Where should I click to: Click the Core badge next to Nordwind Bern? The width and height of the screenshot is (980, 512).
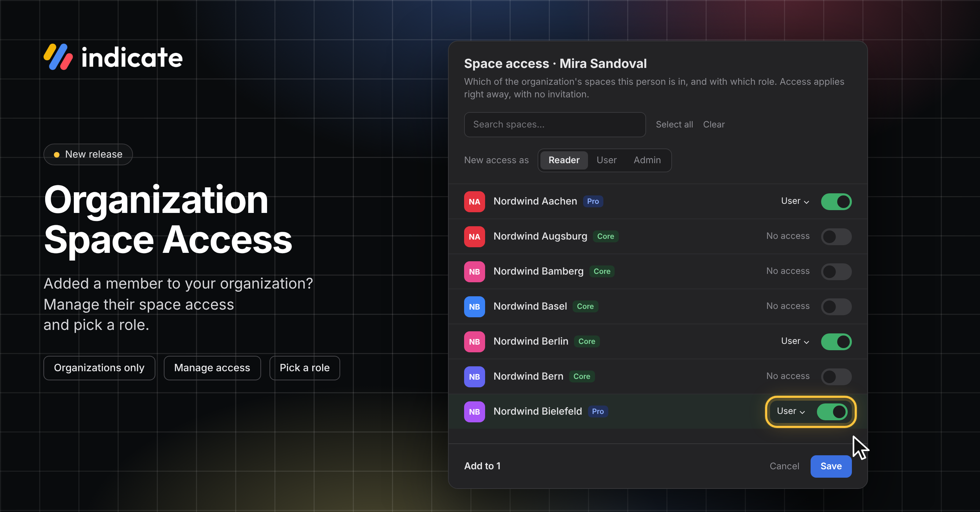pos(582,376)
